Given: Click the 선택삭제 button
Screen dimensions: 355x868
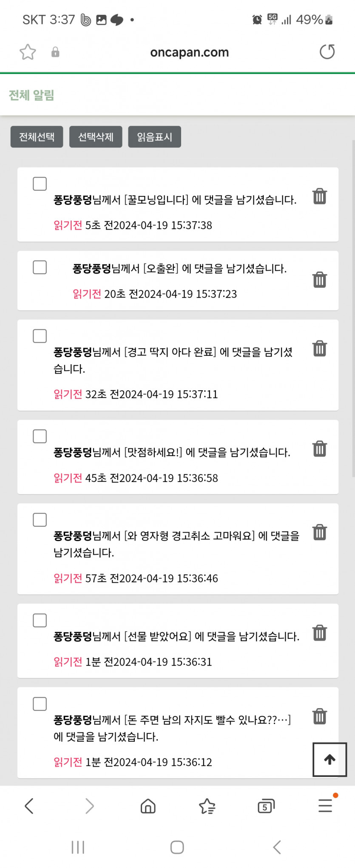Looking at the screenshot, I should 96,137.
